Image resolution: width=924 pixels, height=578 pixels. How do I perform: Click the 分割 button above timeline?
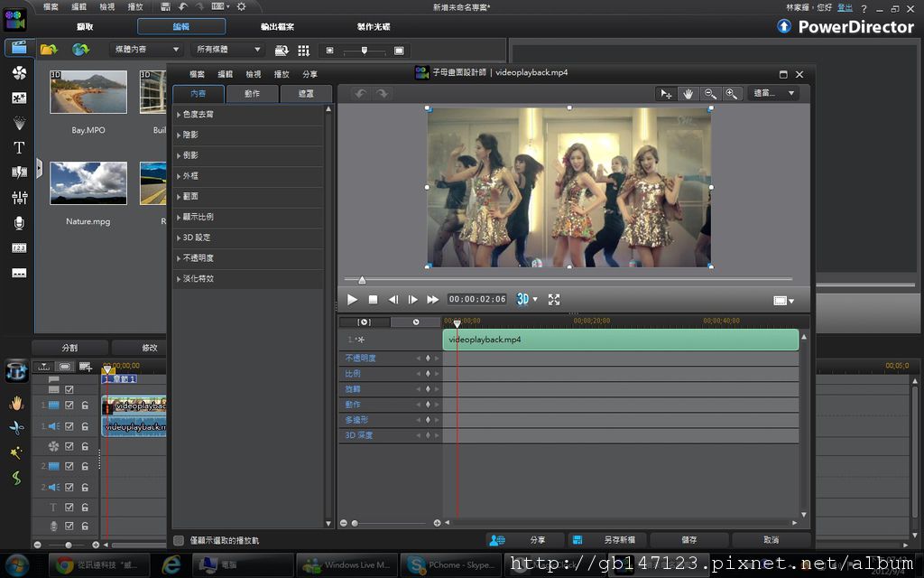(69, 348)
